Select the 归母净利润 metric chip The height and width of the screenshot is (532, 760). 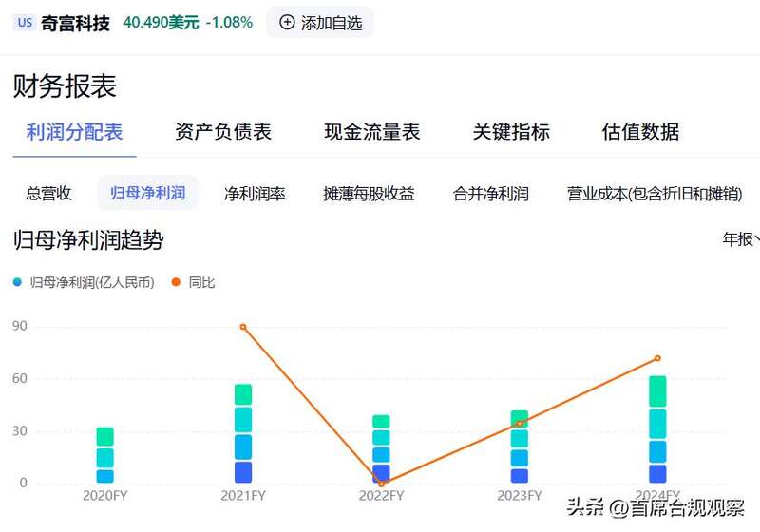point(147,194)
